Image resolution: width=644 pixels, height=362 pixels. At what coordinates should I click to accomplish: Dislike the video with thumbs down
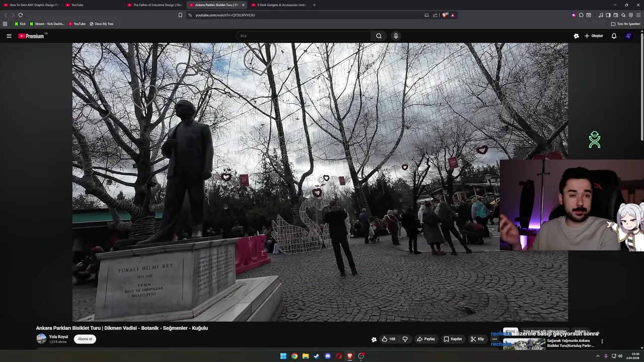pos(405,339)
